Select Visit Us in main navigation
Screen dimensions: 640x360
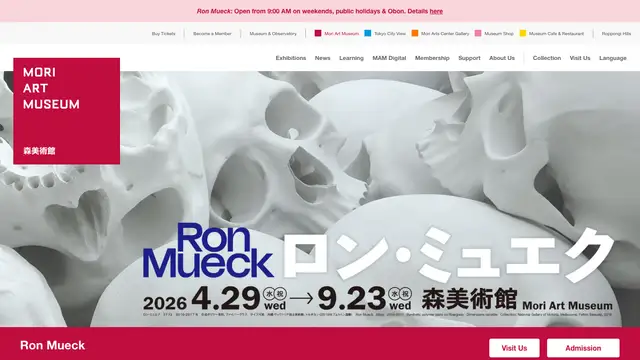pyautogui.click(x=580, y=58)
